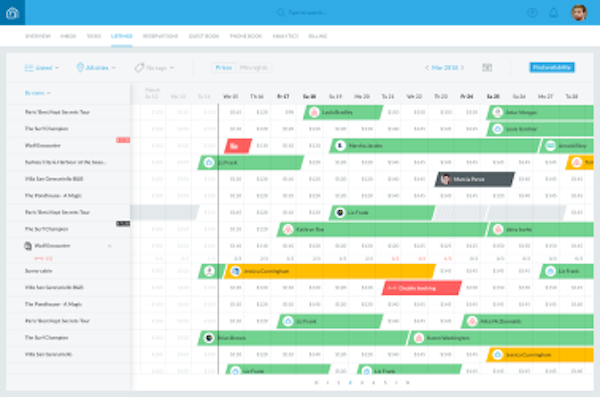Open the No tags dropdown
This screenshot has height=397, width=600.
(x=155, y=68)
